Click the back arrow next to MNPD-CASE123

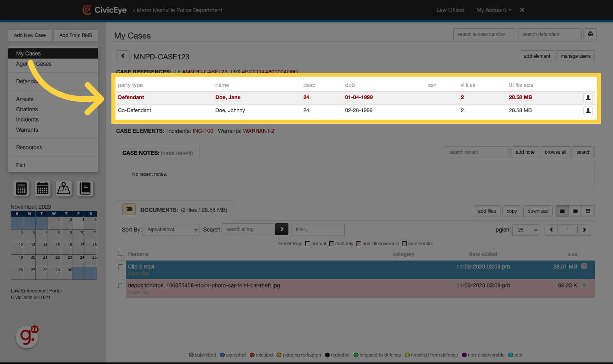point(123,56)
